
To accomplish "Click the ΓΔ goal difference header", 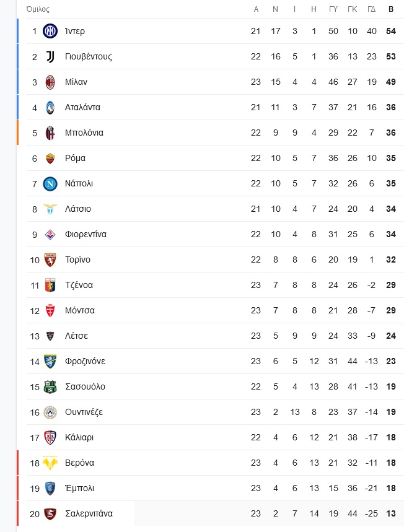I will [371, 9].
